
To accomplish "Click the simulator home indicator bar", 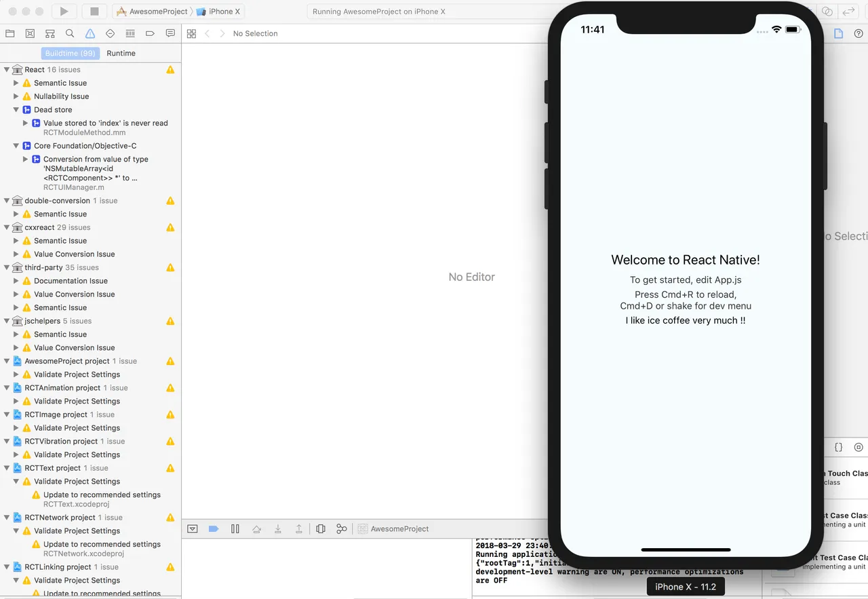I will coord(686,549).
